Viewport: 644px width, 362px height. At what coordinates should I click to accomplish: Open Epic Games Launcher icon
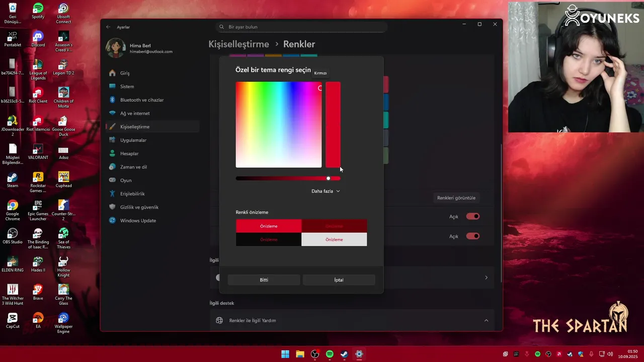(38, 210)
